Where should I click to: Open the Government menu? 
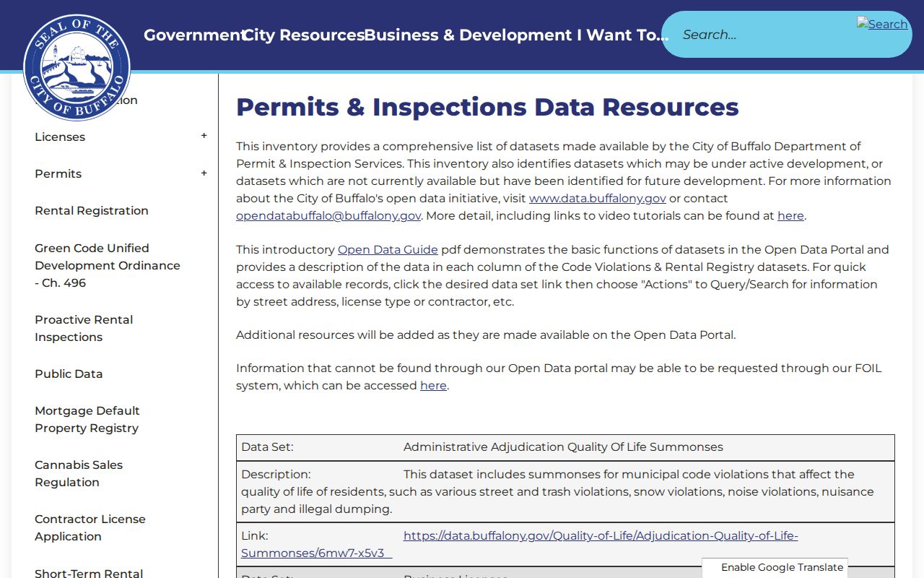coord(194,35)
